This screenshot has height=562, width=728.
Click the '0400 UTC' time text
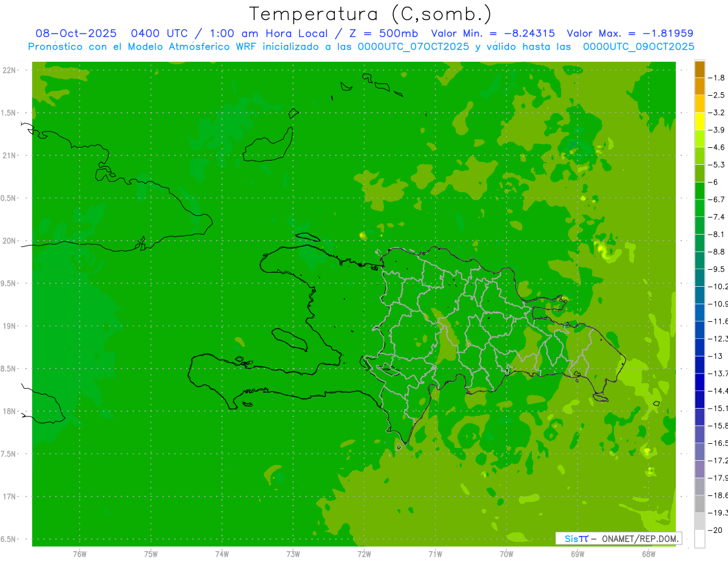tap(160, 33)
